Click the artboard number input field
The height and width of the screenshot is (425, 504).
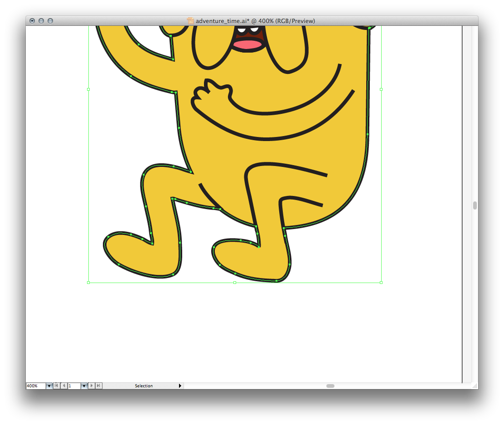click(x=74, y=386)
